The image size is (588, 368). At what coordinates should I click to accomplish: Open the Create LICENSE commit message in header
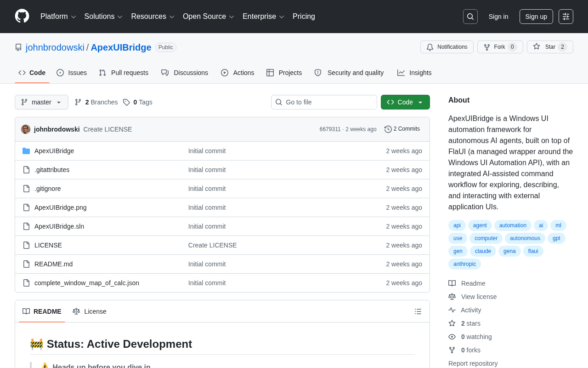click(107, 129)
